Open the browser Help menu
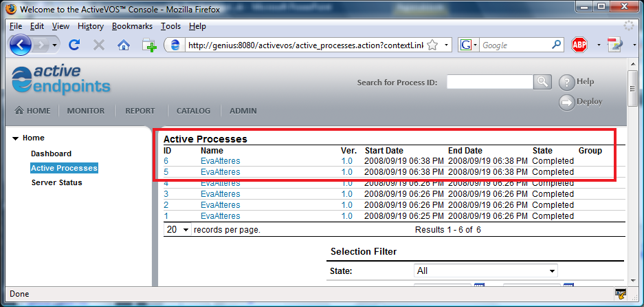644x307 pixels. coord(197,26)
